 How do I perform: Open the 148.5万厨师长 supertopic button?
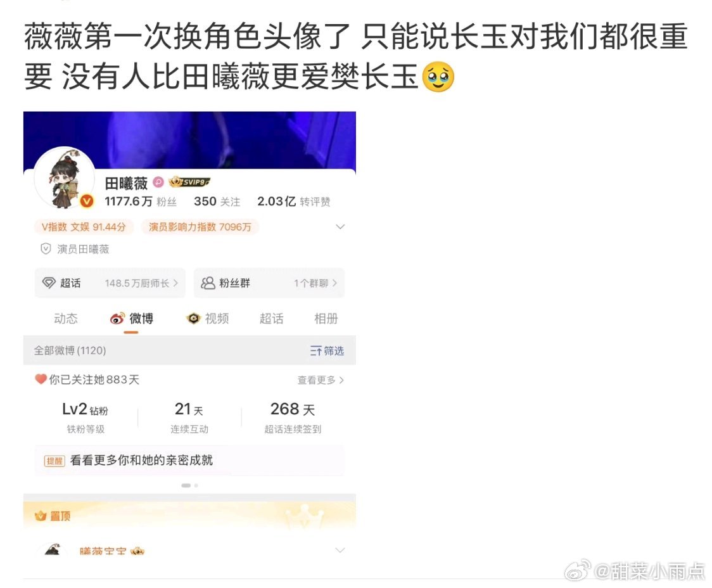[110, 283]
